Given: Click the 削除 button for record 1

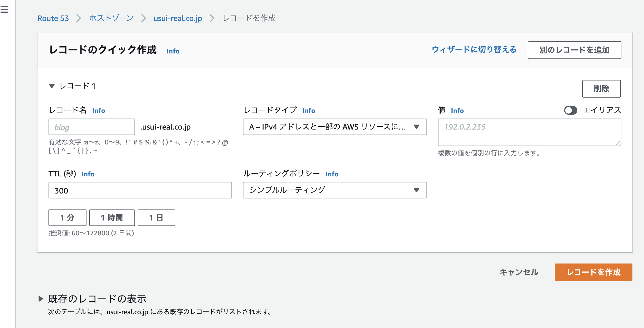Looking at the screenshot, I should (601, 89).
